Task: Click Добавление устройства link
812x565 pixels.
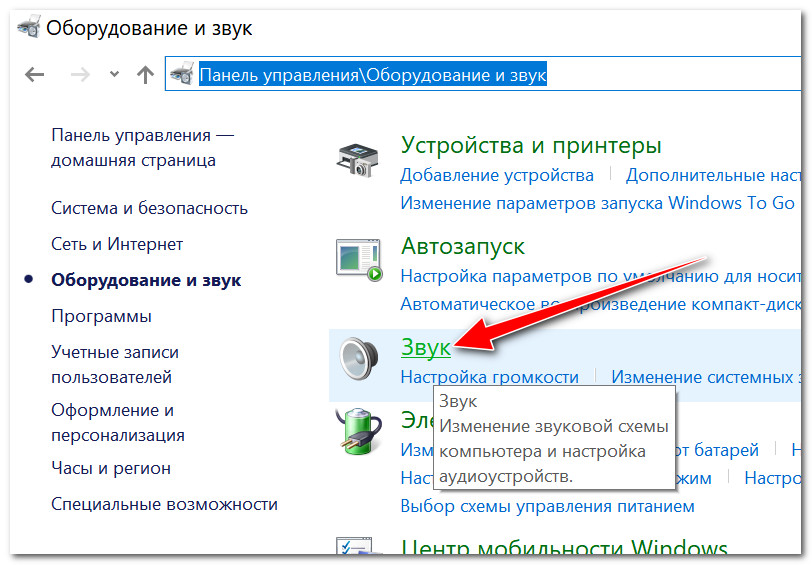Action: pos(497,175)
